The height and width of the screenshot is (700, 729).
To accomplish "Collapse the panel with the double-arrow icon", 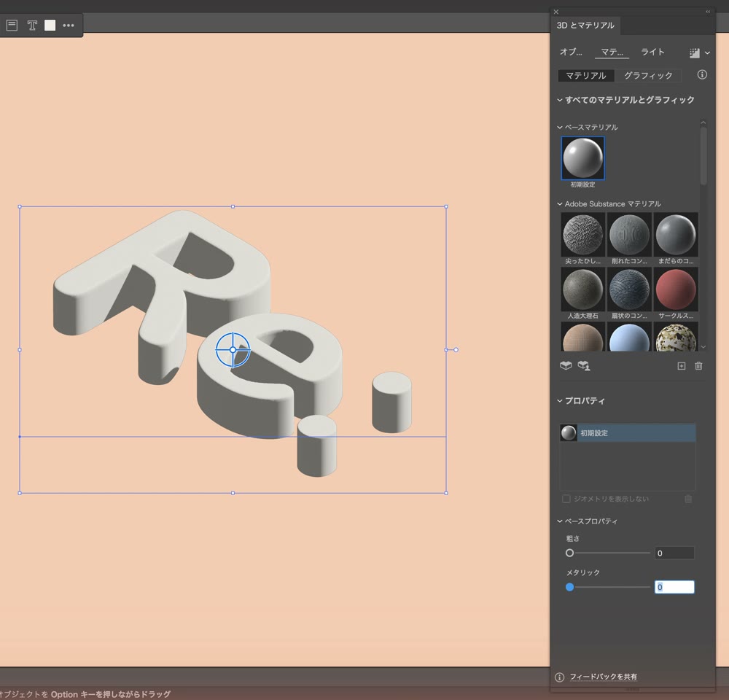I will pos(708,12).
